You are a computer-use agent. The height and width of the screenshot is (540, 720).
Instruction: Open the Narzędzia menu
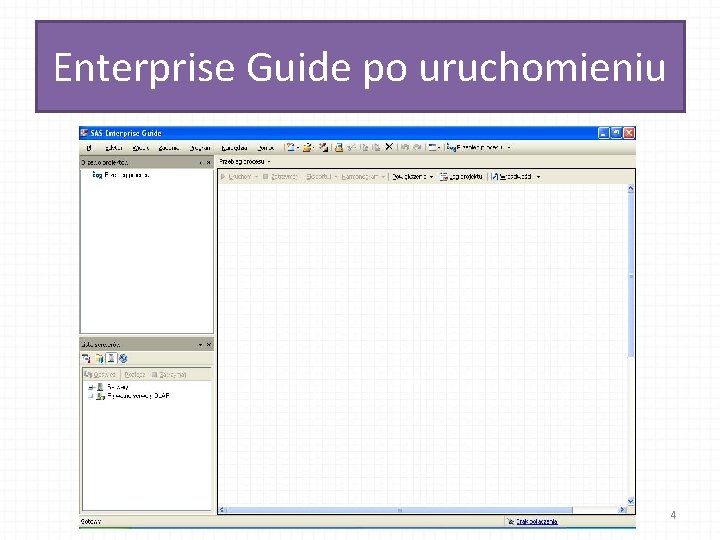(234, 148)
